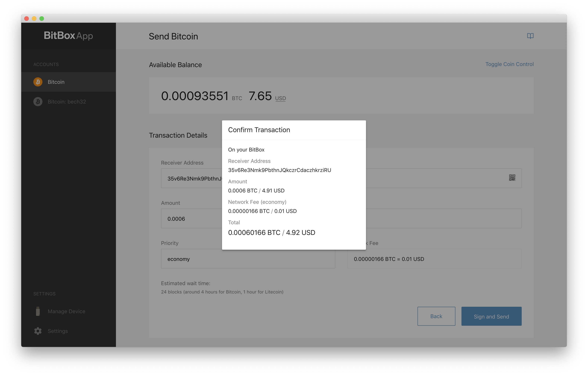Click the Transaction Details heading
The width and height of the screenshot is (588, 375).
click(x=178, y=135)
